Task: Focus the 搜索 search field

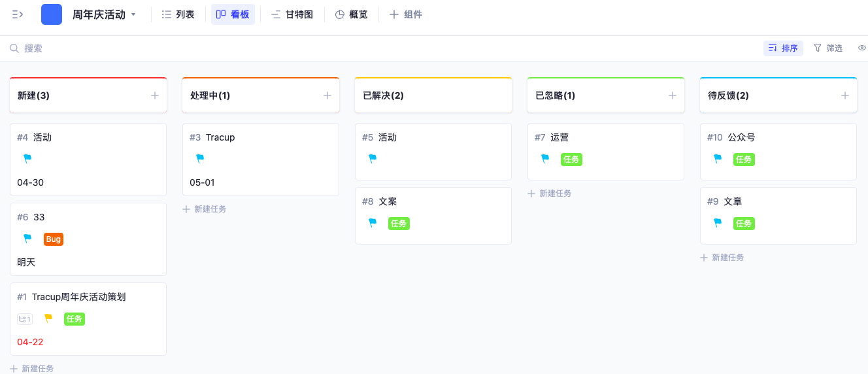Action: click(33, 48)
